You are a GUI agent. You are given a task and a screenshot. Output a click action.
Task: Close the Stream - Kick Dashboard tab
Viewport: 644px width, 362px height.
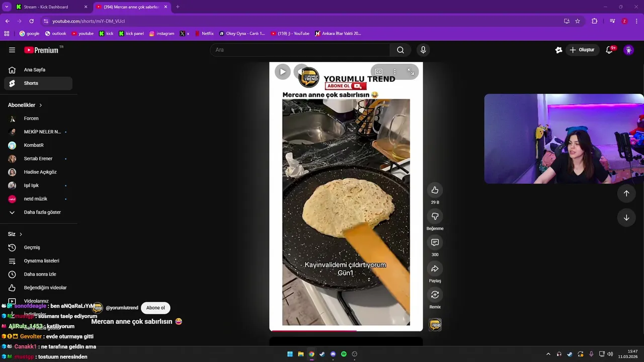[86, 7]
